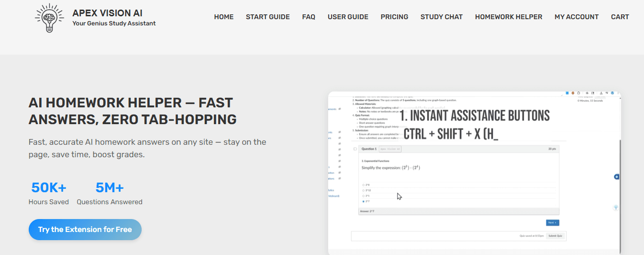Tick the flag checkbox beside Question 1
This screenshot has height=255, width=644.
pos(355,149)
